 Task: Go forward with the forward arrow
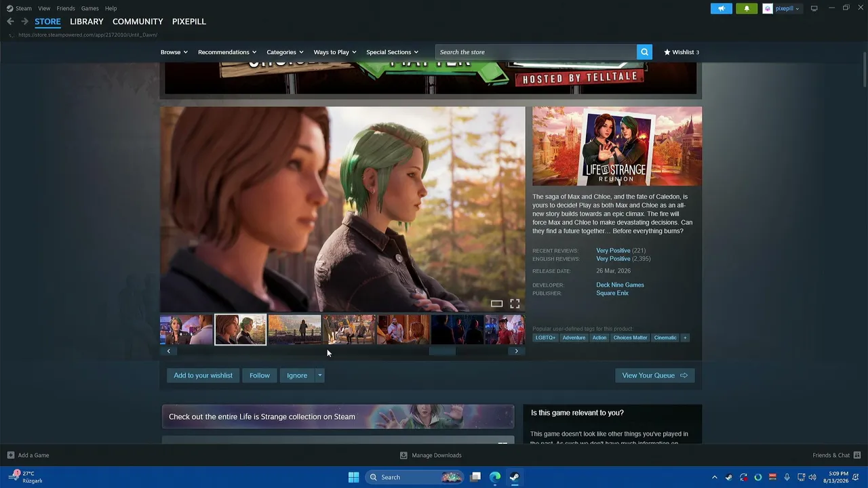tap(24, 22)
